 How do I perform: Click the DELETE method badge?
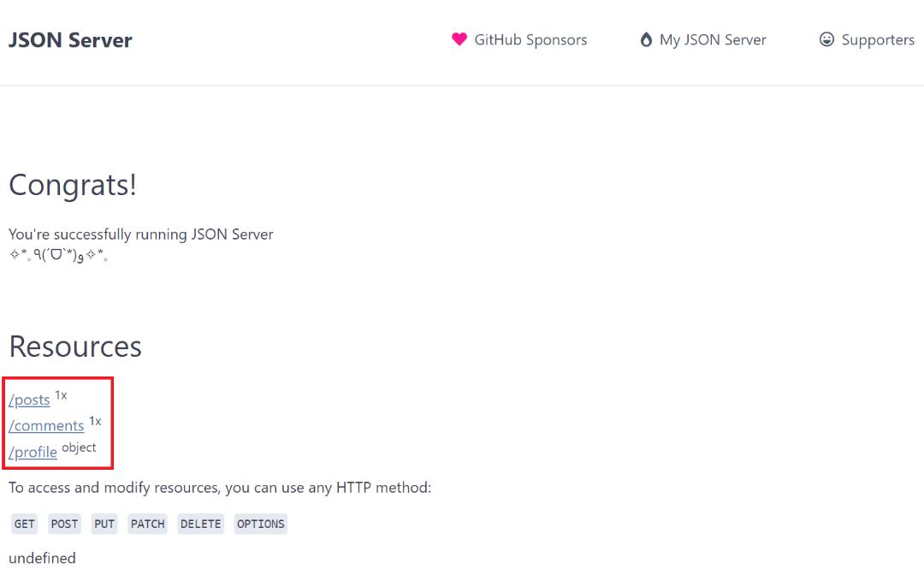(201, 524)
